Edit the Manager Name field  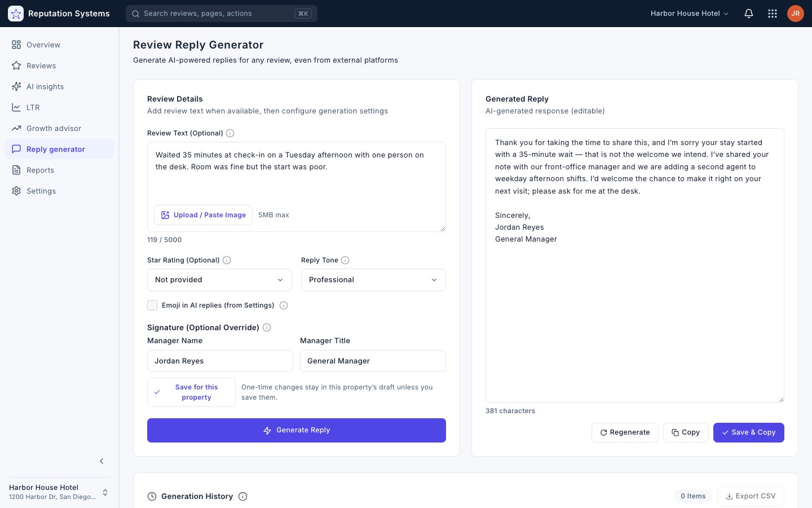[x=220, y=361]
